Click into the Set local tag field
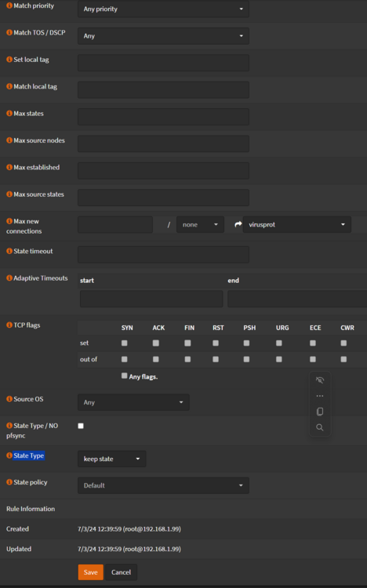Screen dimensions: 367x588 click(163, 63)
